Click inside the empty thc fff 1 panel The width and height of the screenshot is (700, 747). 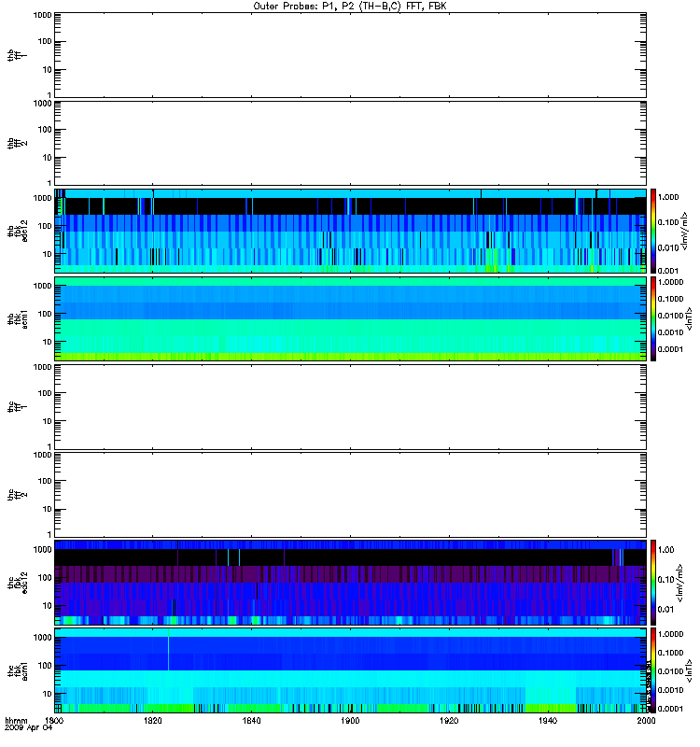coord(350,407)
